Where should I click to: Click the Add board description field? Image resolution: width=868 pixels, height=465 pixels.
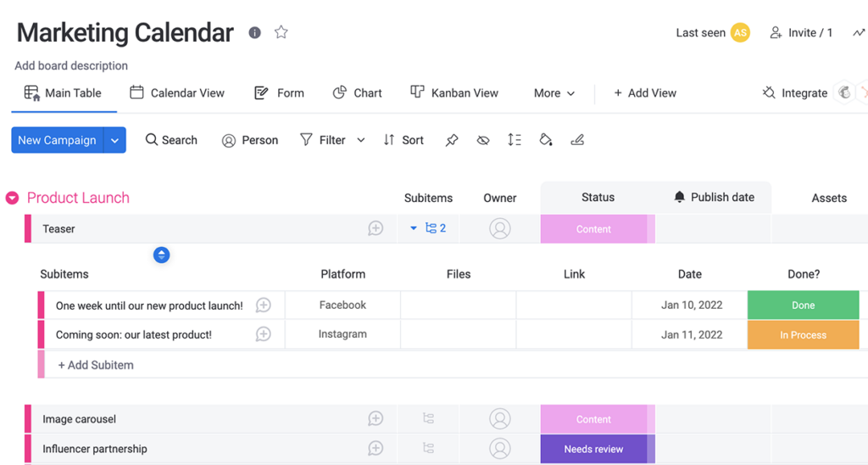coord(71,65)
